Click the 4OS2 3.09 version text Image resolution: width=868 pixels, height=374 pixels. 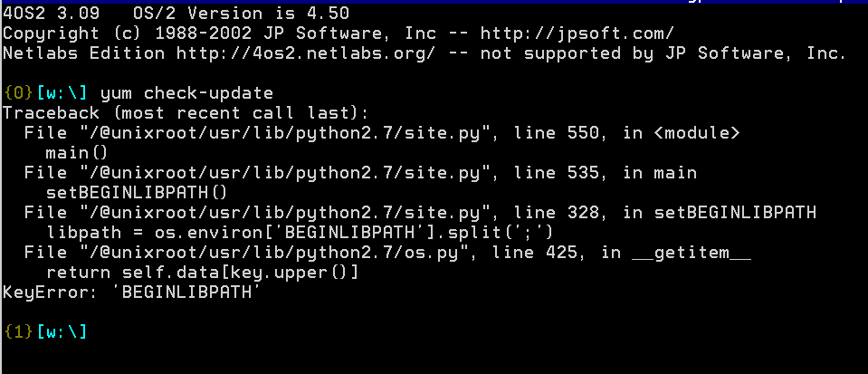point(56,14)
